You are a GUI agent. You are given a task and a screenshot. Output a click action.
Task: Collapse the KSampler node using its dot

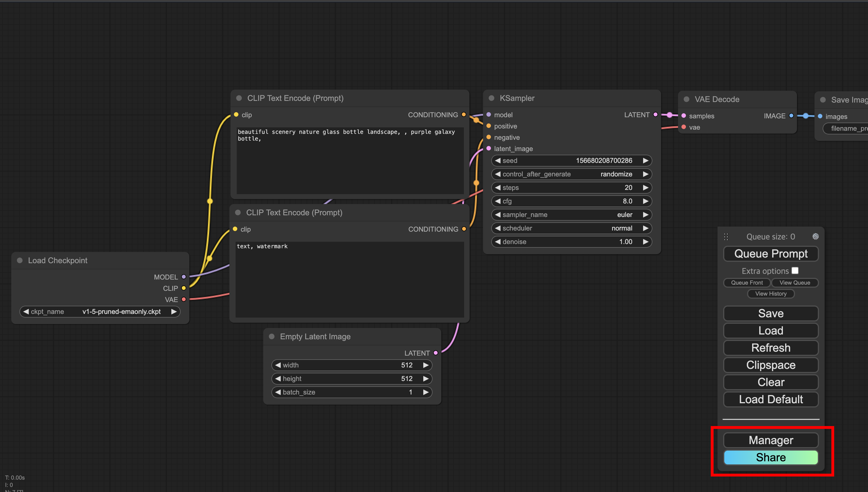pyautogui.click(x=491, y=98)
